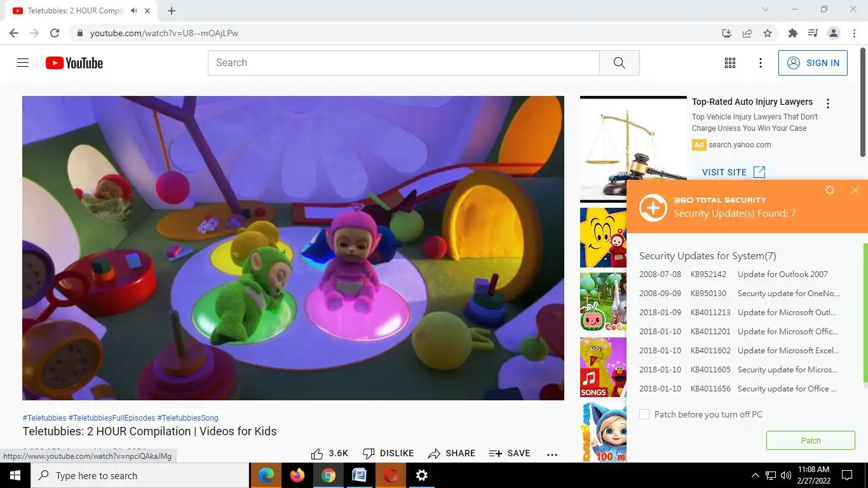Open Opera from the taskbar
Screen dimensions: 868x488
[x=390, y=475]
